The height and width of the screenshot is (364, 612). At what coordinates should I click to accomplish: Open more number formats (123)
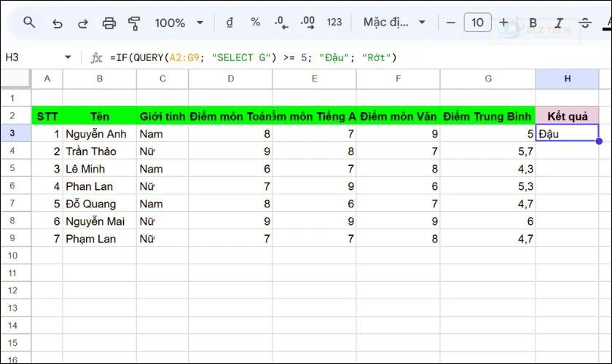tap(334, 23)
